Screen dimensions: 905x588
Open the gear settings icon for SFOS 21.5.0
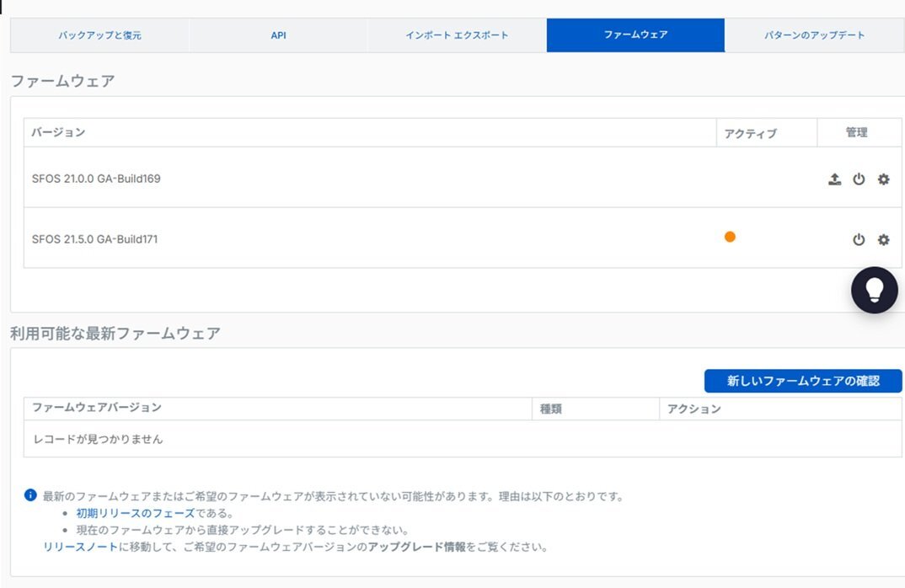(x=883, y=239)
